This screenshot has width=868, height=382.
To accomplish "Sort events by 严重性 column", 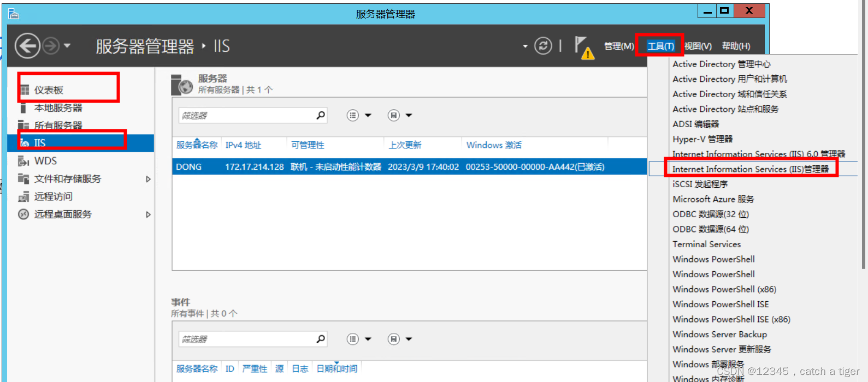I will [x=255, y=369].
